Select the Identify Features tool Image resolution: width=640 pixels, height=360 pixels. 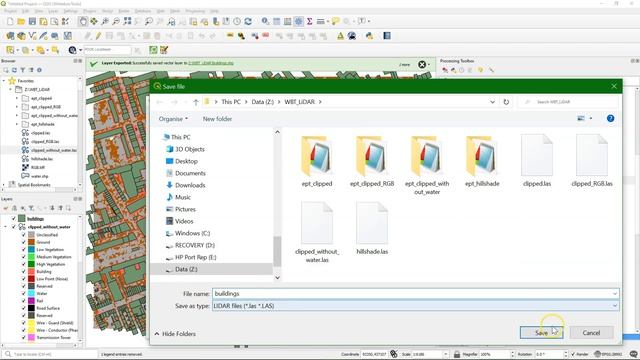[265, 21]
